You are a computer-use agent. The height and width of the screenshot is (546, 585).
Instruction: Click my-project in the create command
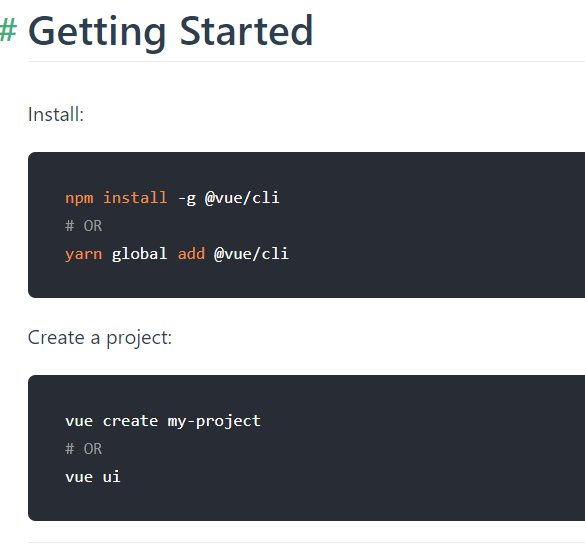pyautogui.click(x=214, y=421)
